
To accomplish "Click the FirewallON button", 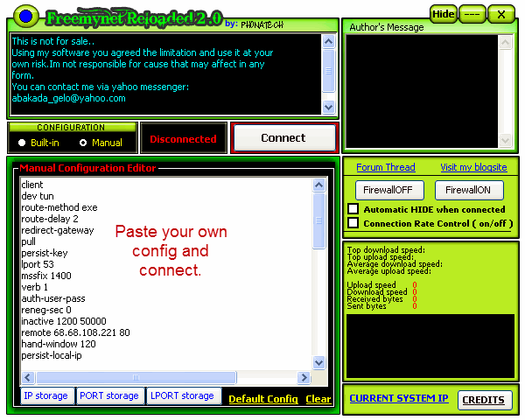I will tap(469, 190).
